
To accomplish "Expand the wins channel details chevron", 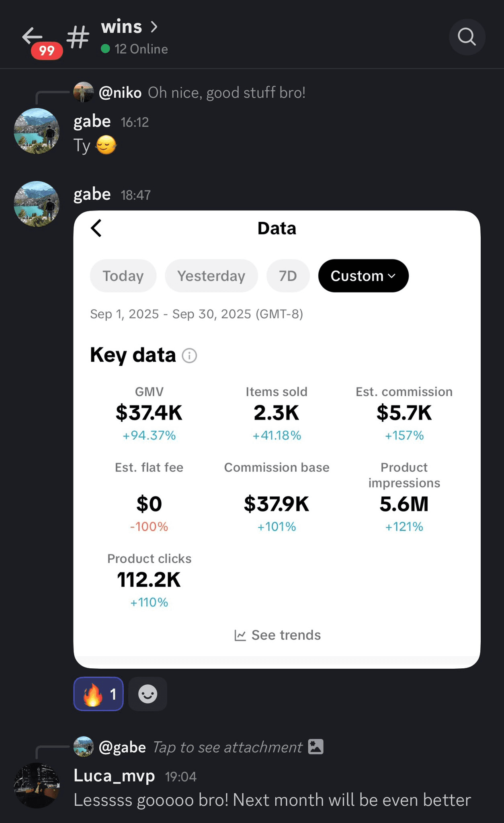I will tap(154, 27).
